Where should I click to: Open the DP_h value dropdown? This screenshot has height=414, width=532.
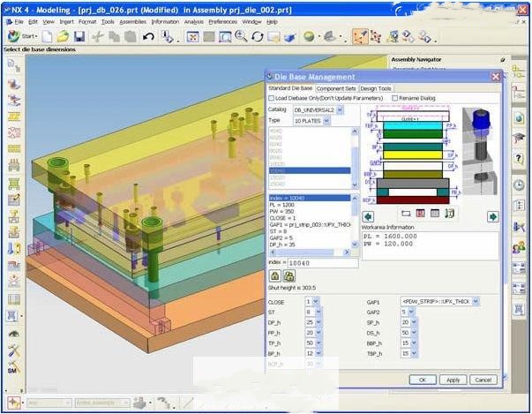(318, 322)
